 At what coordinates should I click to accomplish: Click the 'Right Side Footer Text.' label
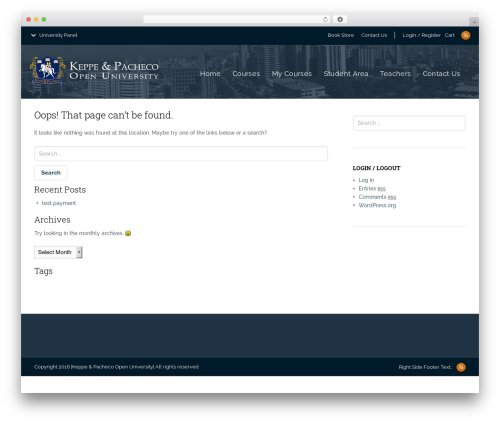pos(425,367)
